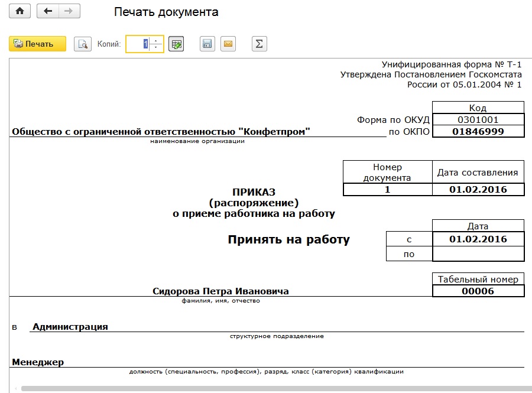Go to the home page
This screenshot has height=393, width=532.
pos(20,11)
